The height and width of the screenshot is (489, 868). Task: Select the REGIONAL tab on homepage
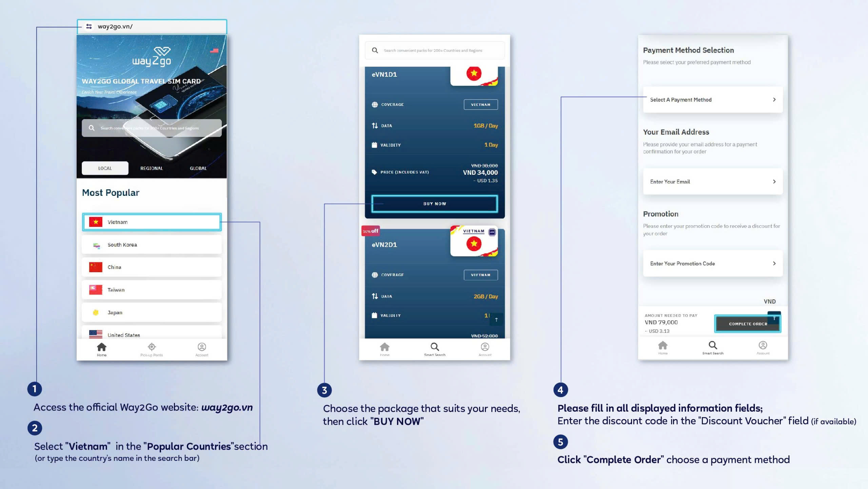(152, 168)
